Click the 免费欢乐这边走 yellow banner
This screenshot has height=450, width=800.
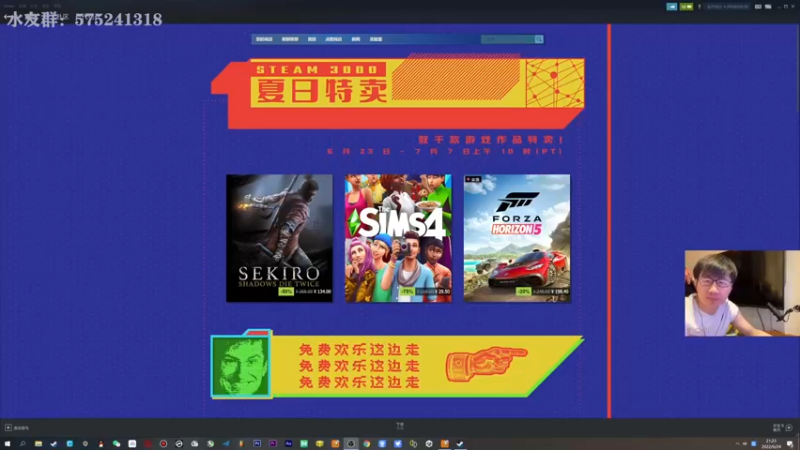point(398,365)
